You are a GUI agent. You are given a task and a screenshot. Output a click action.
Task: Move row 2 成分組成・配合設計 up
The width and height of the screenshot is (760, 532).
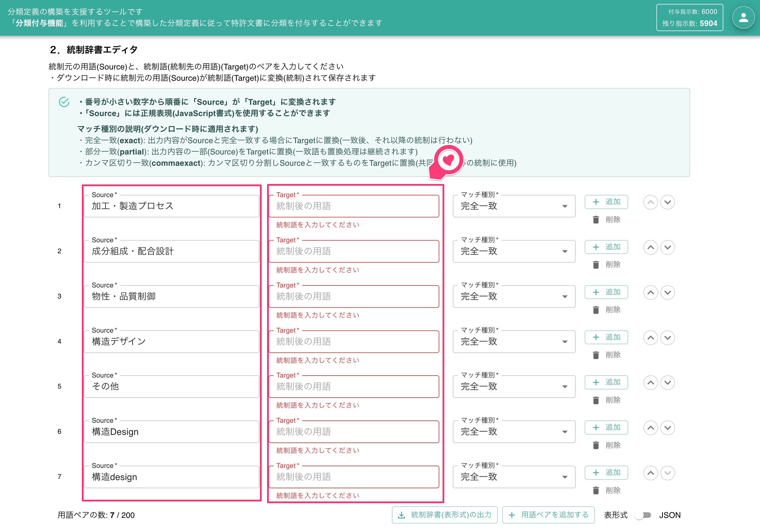(x=650, y=247)
